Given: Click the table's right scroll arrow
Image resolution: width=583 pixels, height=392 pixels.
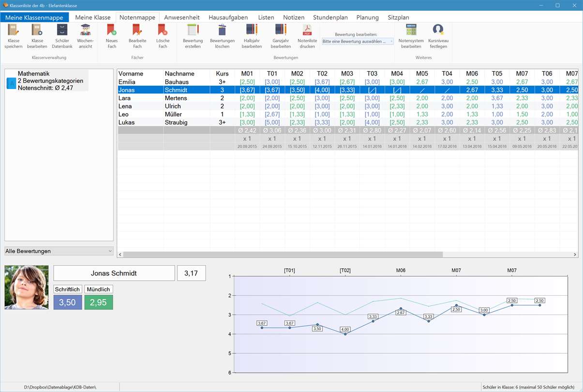Looking at the screenshot, I should coord(575,254).
